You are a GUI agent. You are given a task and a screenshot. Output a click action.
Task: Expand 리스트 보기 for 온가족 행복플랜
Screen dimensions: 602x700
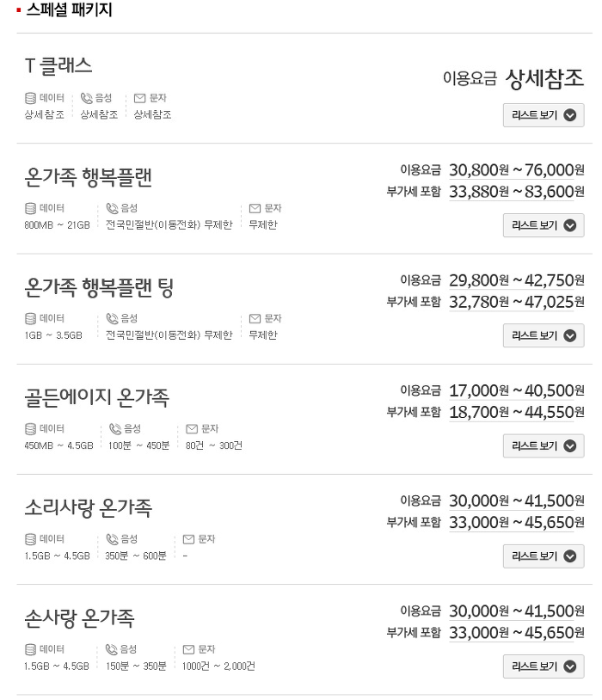pos(544,225)
